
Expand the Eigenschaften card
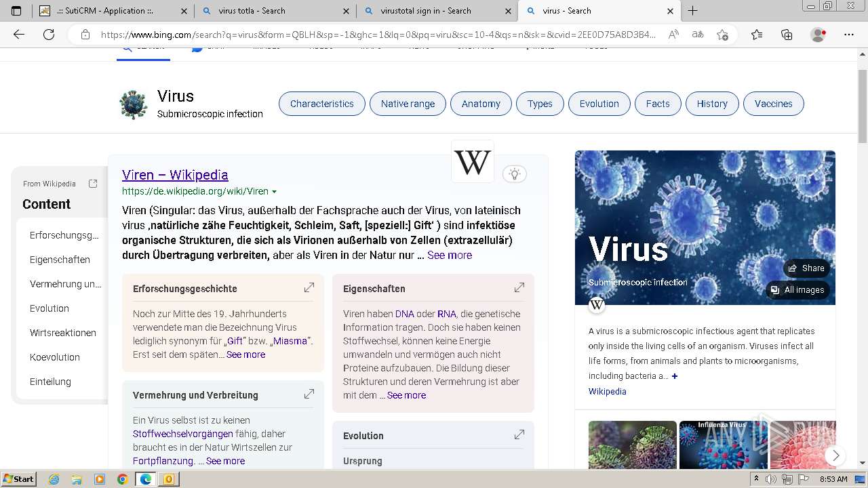[x=519, y=288]
